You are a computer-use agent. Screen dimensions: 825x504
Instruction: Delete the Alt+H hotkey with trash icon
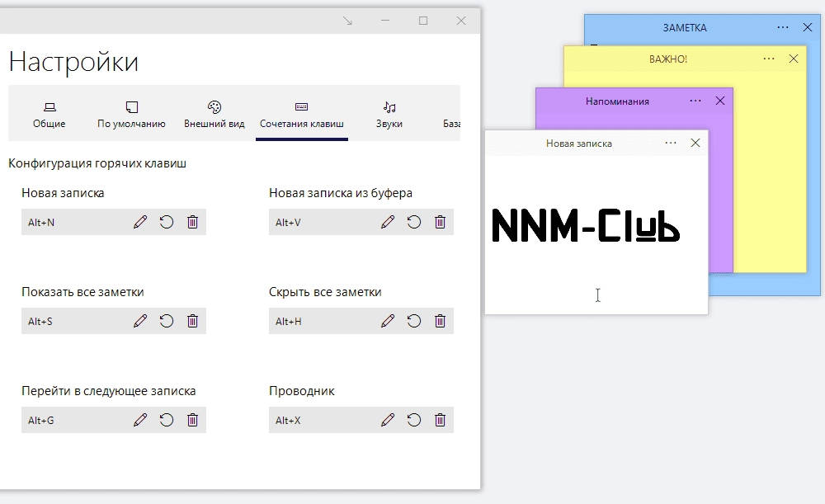(441, 321)
